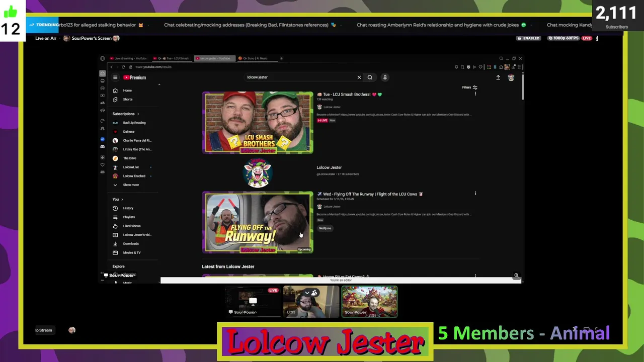Open three-dot menu for Flying Off The Runway
The width and height of the screenshot is (644, 362).
(475, 194)
